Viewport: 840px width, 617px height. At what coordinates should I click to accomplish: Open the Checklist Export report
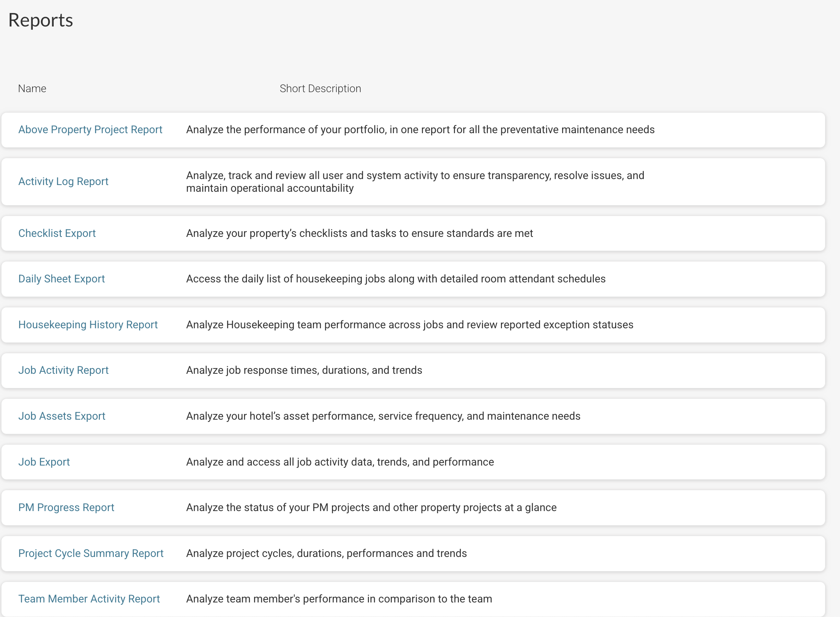click(x=57, y=233)
